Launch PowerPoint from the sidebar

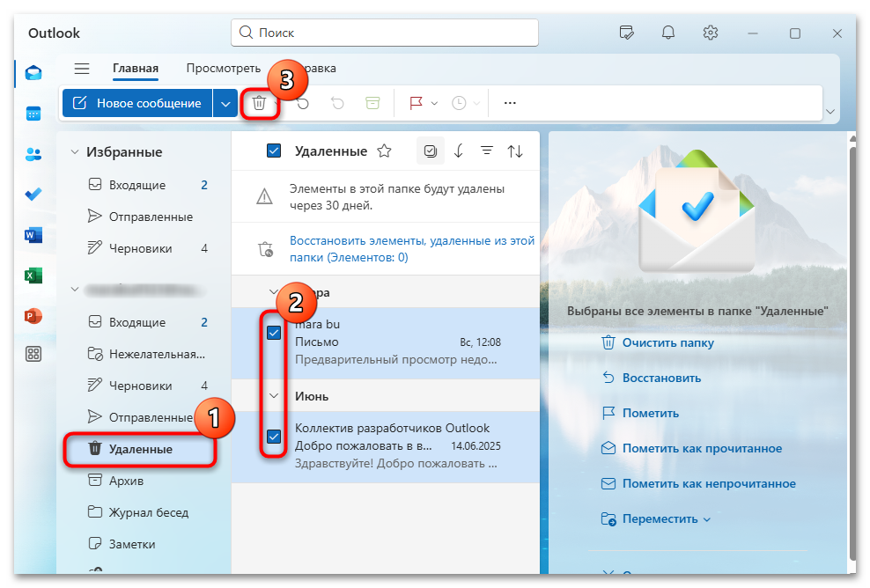33,316
